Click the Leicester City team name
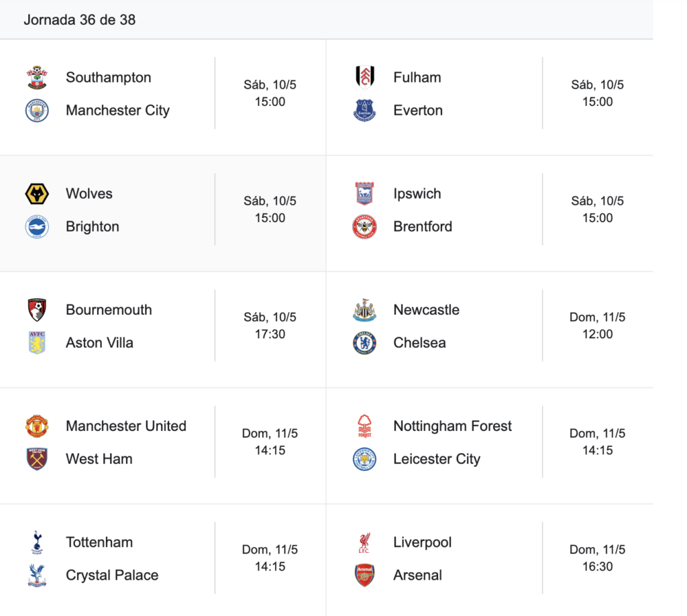687x616 pixels. (437, 459)
